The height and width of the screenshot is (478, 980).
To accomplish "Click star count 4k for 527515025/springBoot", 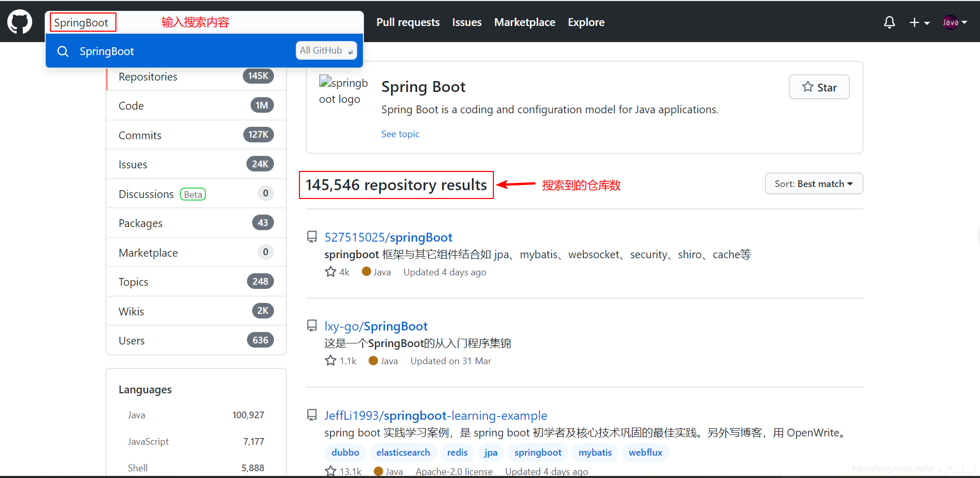I will click(337, 272).
